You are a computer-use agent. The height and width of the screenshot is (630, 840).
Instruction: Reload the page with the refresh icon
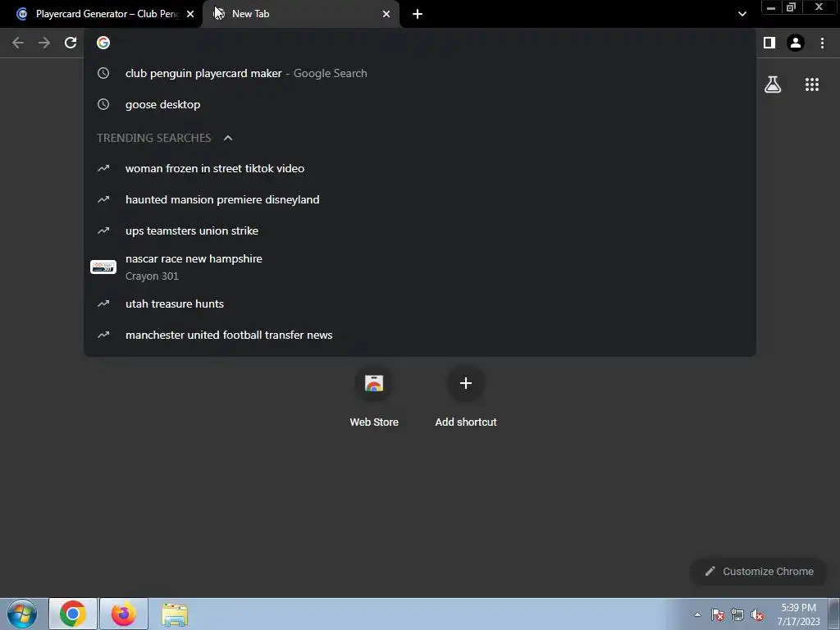point(71,43)
